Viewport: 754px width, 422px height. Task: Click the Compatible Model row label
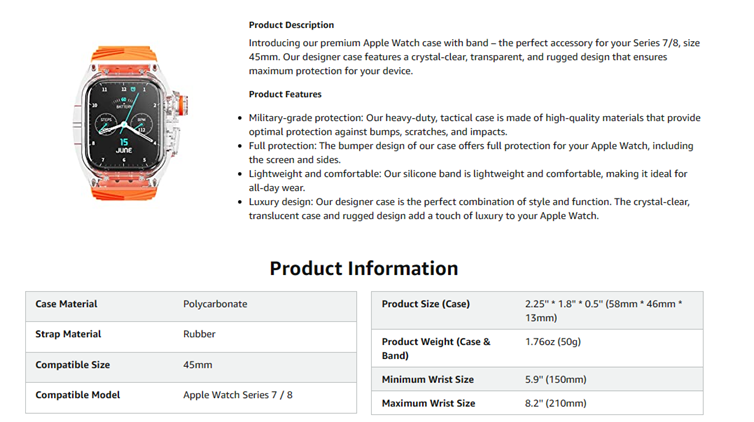coord(77,395)
